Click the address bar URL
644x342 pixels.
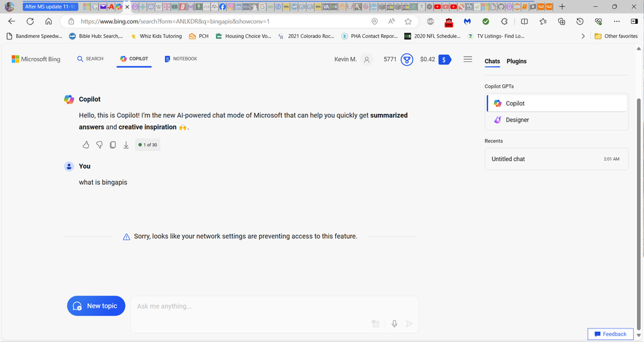pos(175,21)
